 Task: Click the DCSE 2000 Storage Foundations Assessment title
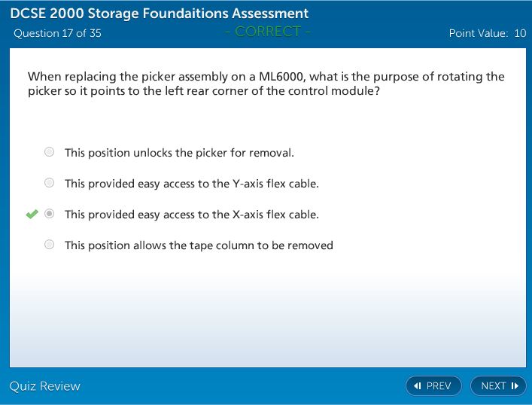click(160, 14)
